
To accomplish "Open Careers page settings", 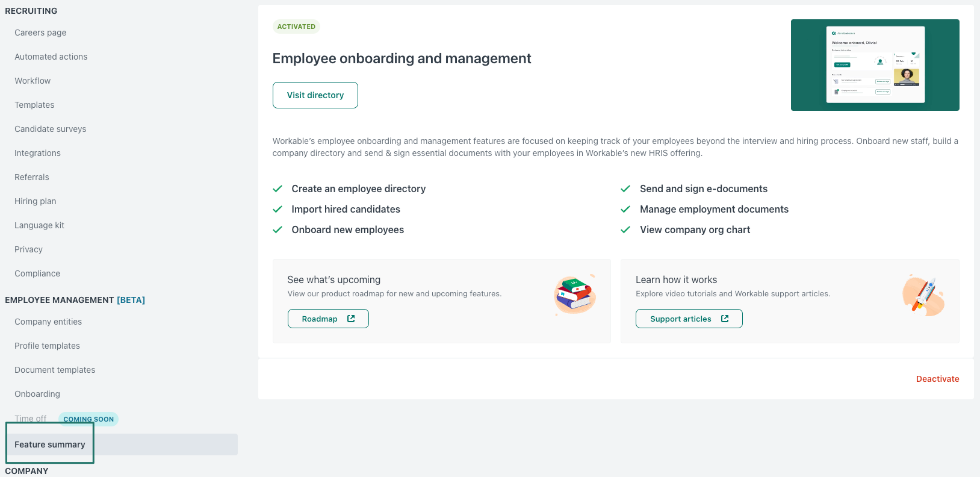I will coord(40,33).
